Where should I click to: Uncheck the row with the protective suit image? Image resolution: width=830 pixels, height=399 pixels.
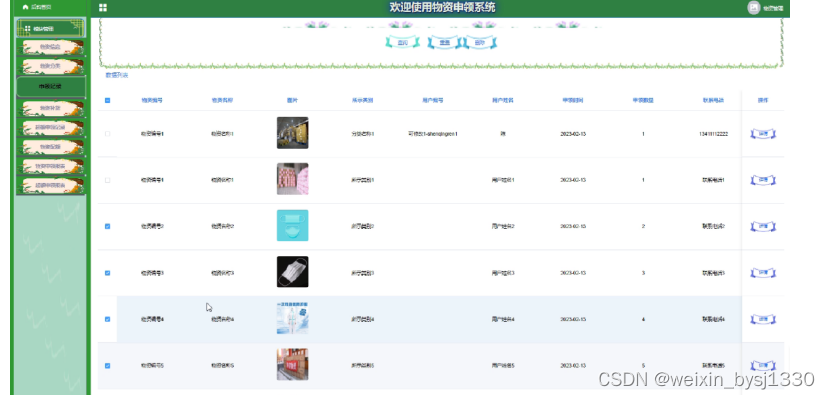point(107,319)
